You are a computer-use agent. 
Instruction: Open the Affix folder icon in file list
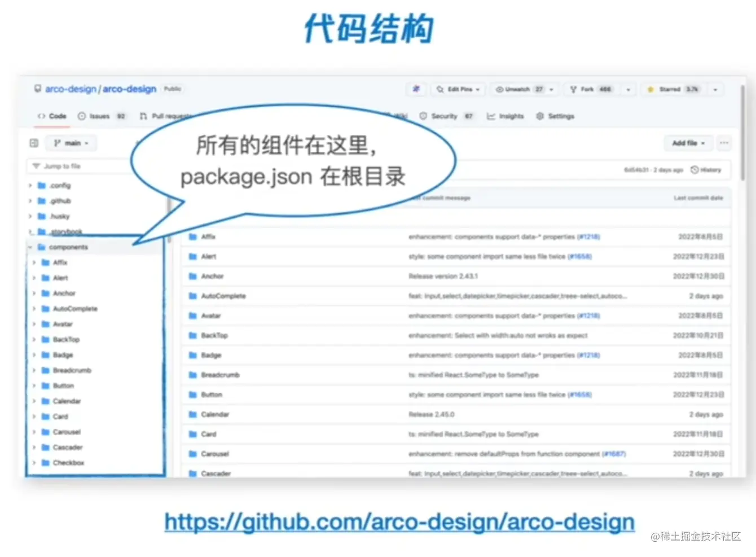192,237
